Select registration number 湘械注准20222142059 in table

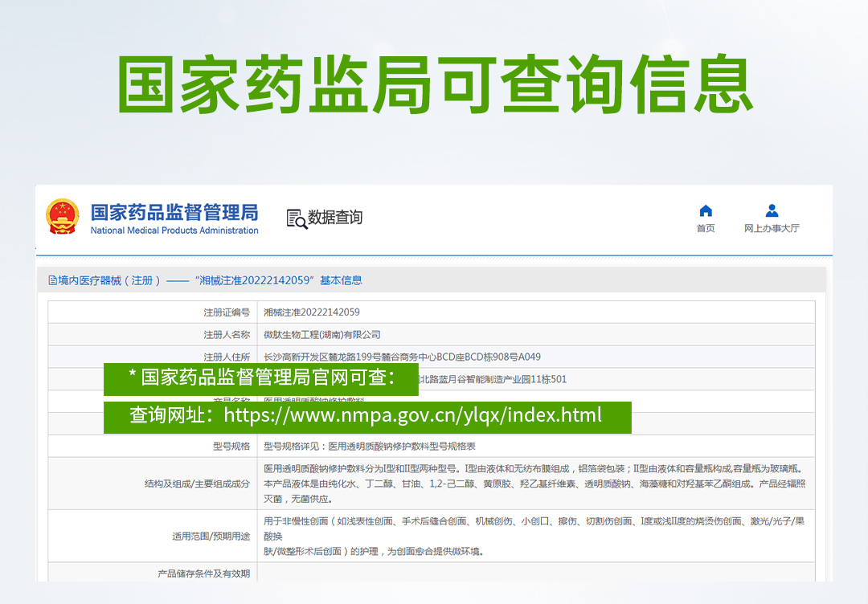[x=312, y=312]
